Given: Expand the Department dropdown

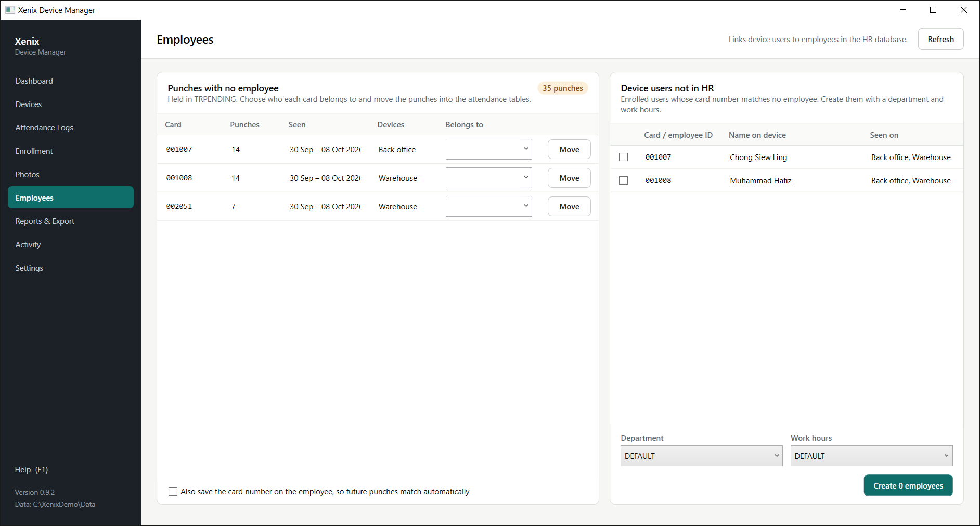Looking at the screenshot, I should [x=701, y=456].
